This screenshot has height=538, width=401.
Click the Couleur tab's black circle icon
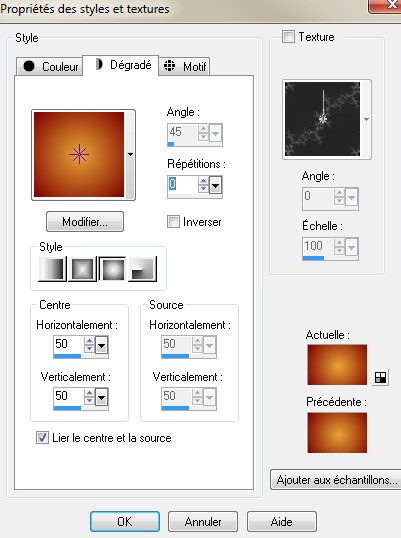tap(29, 66)
